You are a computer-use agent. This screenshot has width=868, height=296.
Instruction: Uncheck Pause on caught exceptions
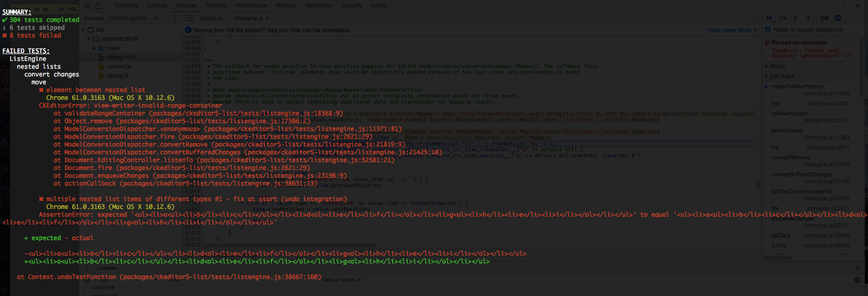768,30
